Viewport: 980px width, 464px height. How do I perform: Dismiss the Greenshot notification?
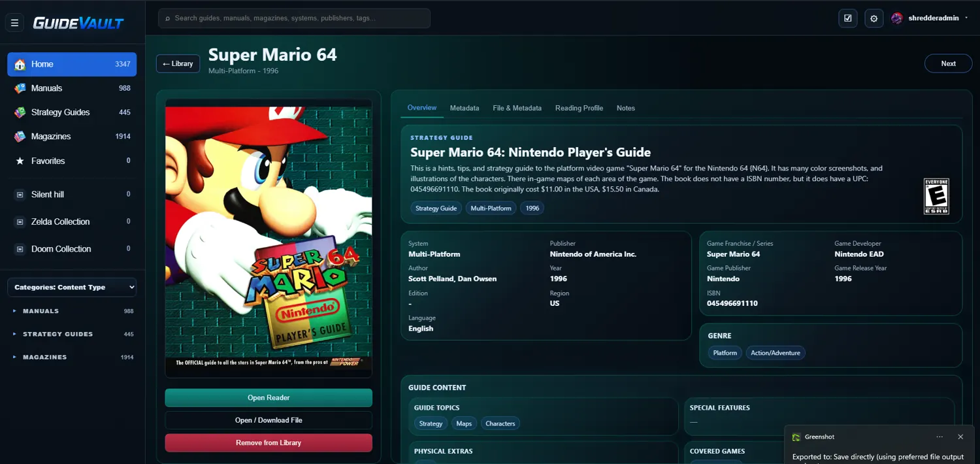(960, 437)
